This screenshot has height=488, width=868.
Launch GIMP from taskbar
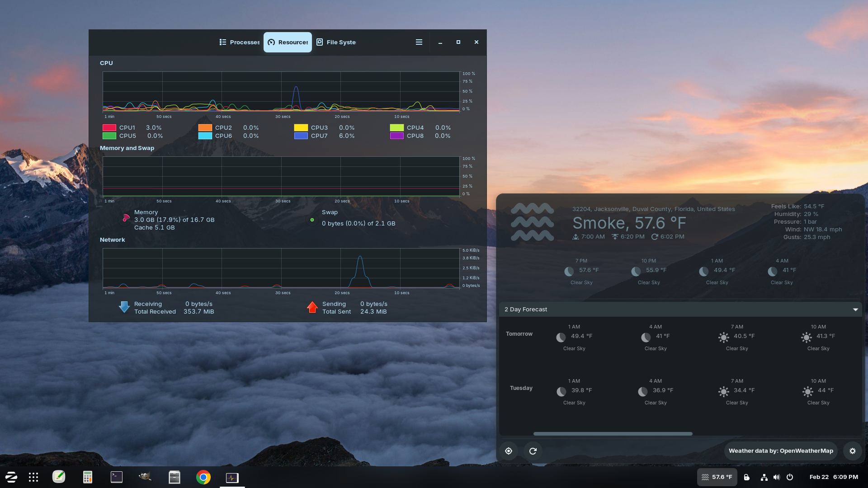click(x=145, y=477)
